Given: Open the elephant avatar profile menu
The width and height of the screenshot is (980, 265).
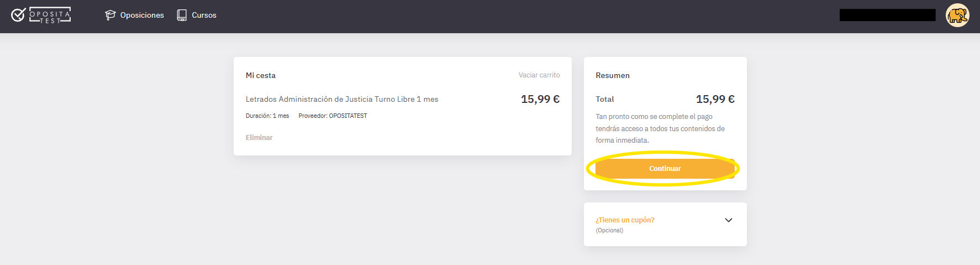Looking at the screenshot, I should tap(957, 15).
